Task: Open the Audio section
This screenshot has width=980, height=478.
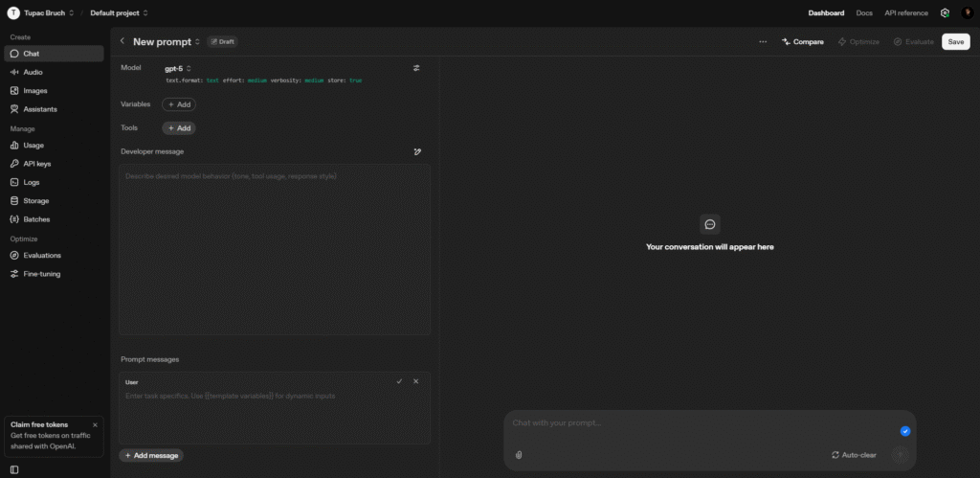Action: 54,72
